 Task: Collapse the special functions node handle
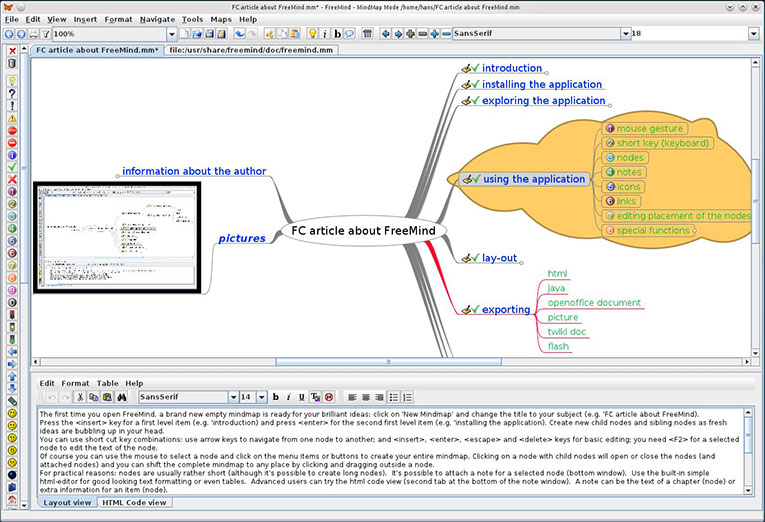point(694,230)
